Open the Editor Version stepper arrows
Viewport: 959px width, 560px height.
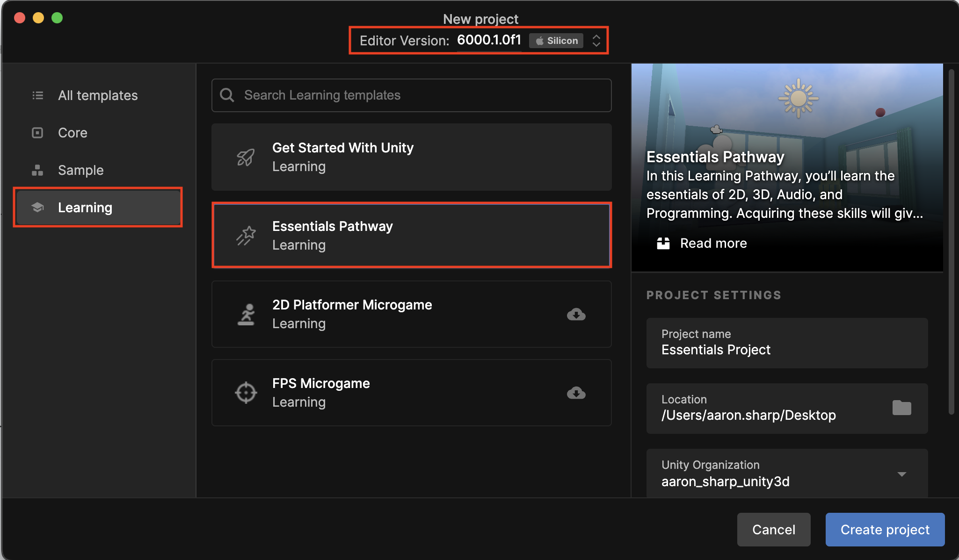click(596, 41)
